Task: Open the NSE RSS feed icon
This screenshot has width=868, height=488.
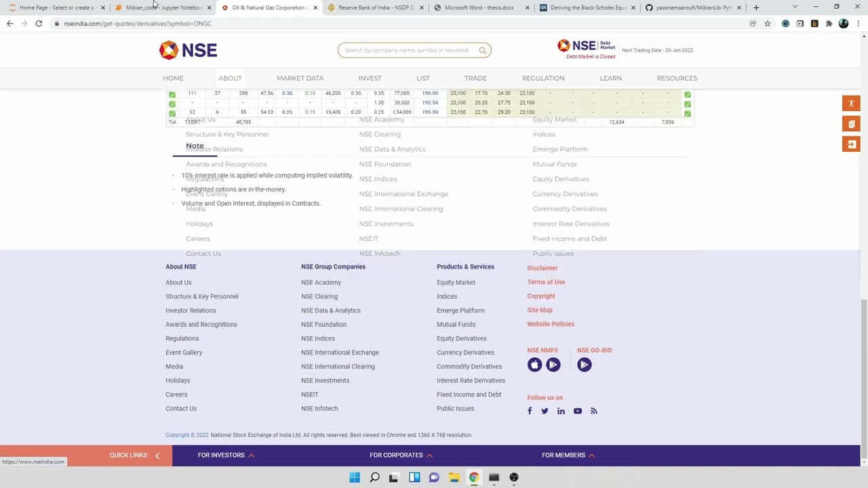Action: (x=594, y=411)
